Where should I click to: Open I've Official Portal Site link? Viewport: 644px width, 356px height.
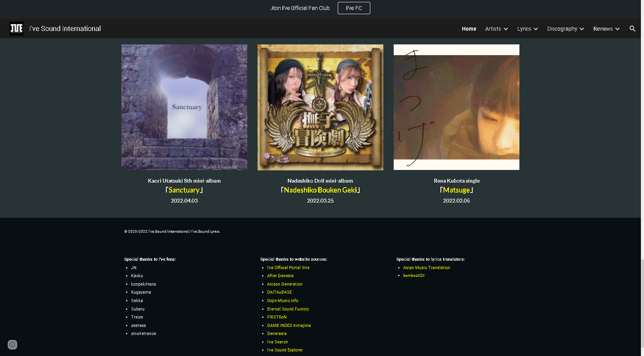click(288, 268)
